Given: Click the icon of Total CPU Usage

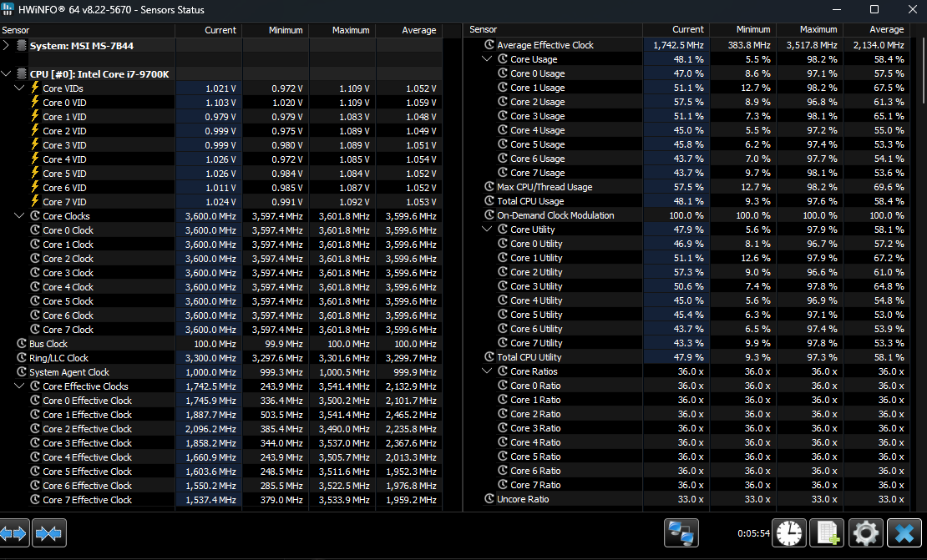Looking at the screenshot, I should [489, 200].
